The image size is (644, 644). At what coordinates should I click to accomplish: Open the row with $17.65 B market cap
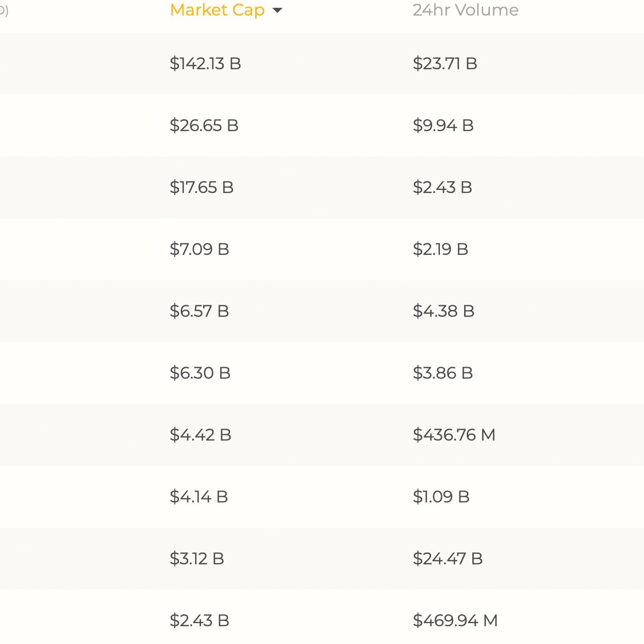point(322,187)
